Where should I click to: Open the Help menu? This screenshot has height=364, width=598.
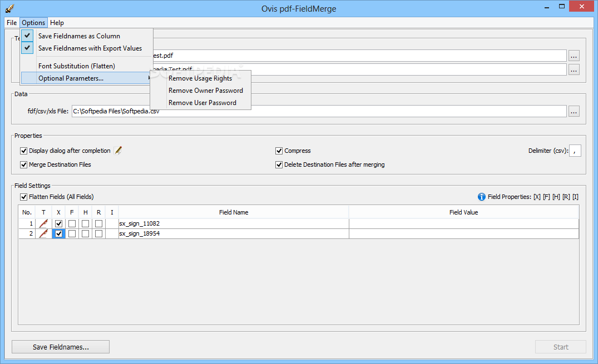click(57, 22)
